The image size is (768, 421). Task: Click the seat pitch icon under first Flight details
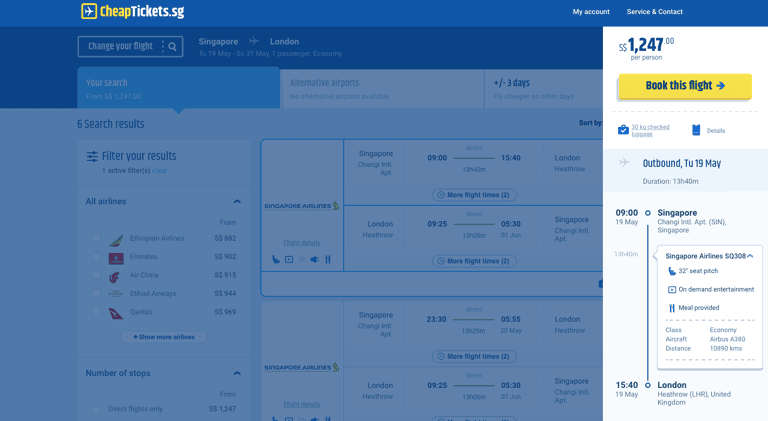point(276,259)
